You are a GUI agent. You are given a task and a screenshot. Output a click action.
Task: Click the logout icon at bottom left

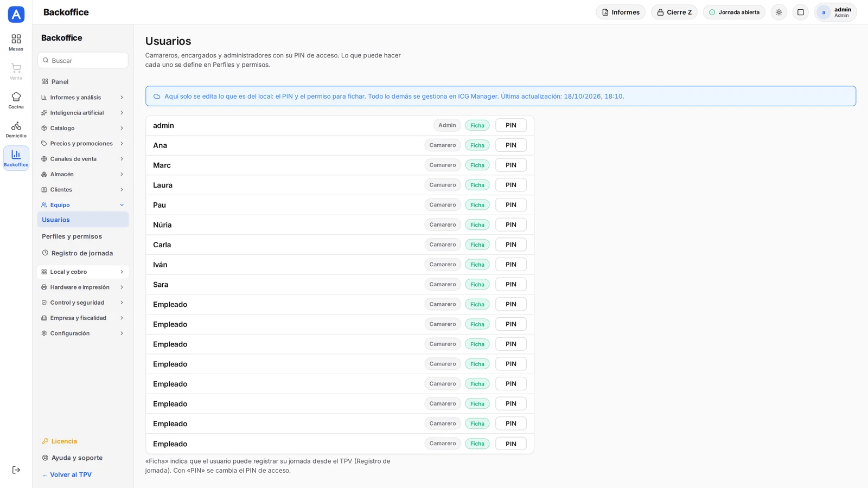point(16,470)
